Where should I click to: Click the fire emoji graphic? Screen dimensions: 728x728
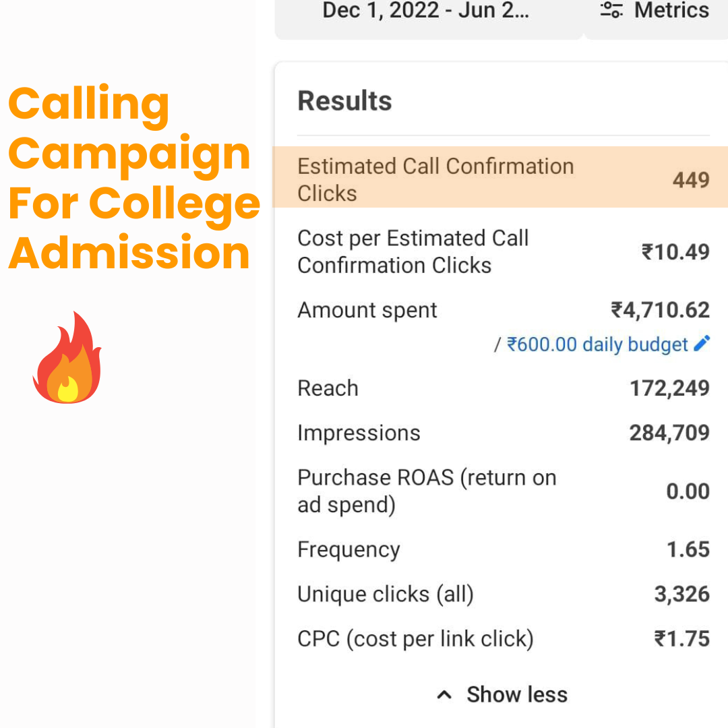click(x=68, y=358)
